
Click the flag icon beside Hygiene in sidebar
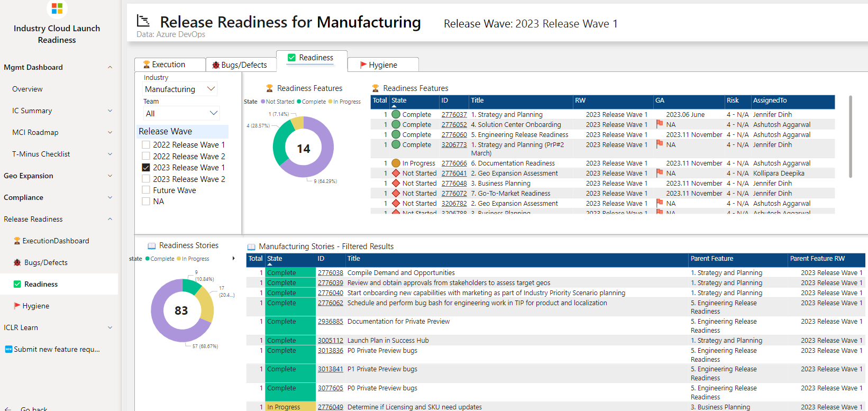click(17, 306)
